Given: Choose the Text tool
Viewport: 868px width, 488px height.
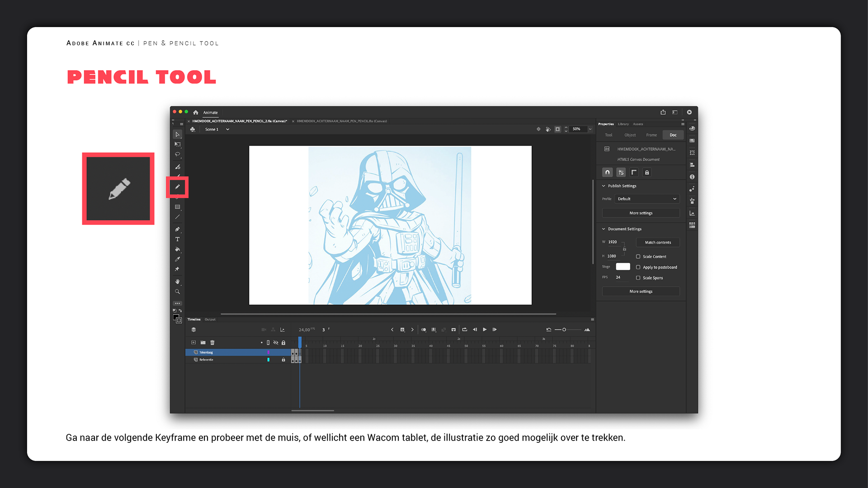Looking at the screenshot, I should pos(177,239).
